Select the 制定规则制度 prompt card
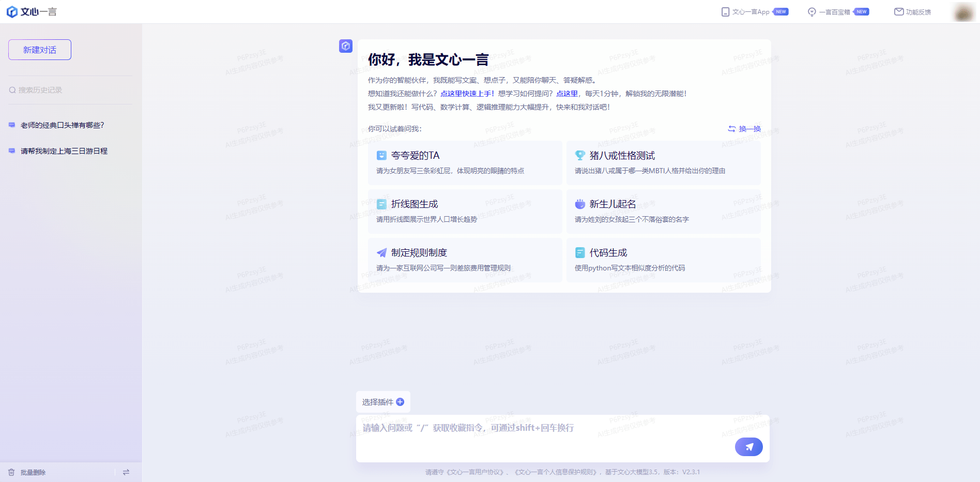This screenshot has height=482, width=980. click(x=465, y=260)
